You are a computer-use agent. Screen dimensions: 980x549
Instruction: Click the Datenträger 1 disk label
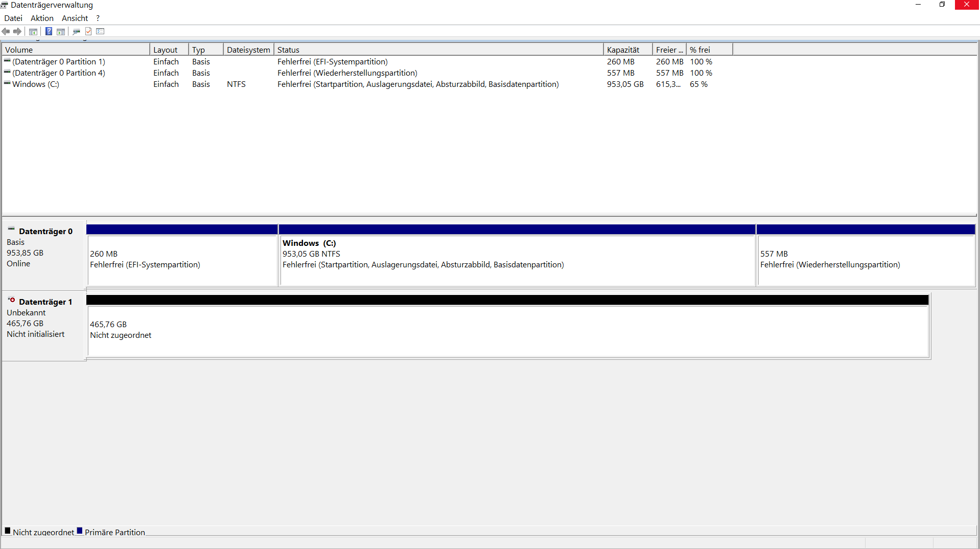click(45, 302)
